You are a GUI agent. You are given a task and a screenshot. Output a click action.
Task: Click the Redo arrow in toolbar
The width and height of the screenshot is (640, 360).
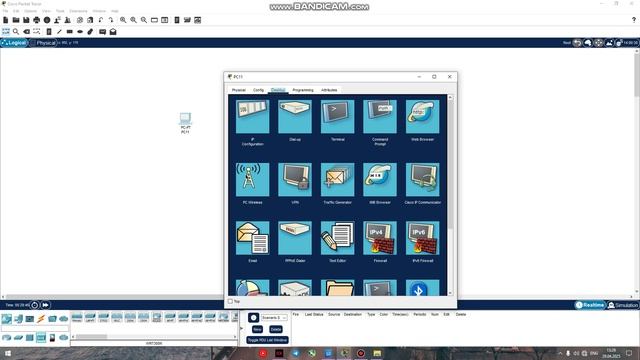[x=111, y=20]
